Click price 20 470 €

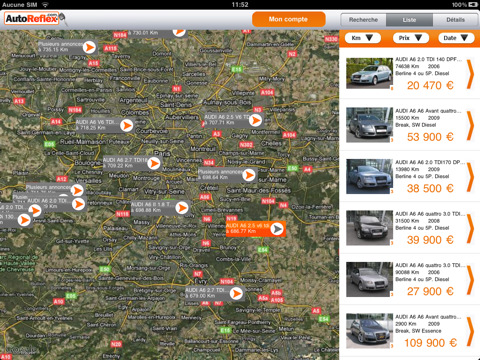pos(430,86)
